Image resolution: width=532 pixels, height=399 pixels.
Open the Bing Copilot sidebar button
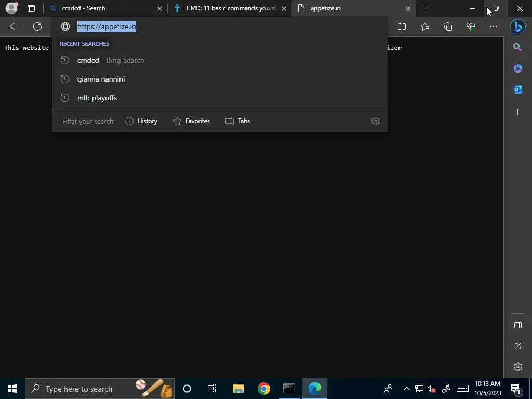(518, 27)
